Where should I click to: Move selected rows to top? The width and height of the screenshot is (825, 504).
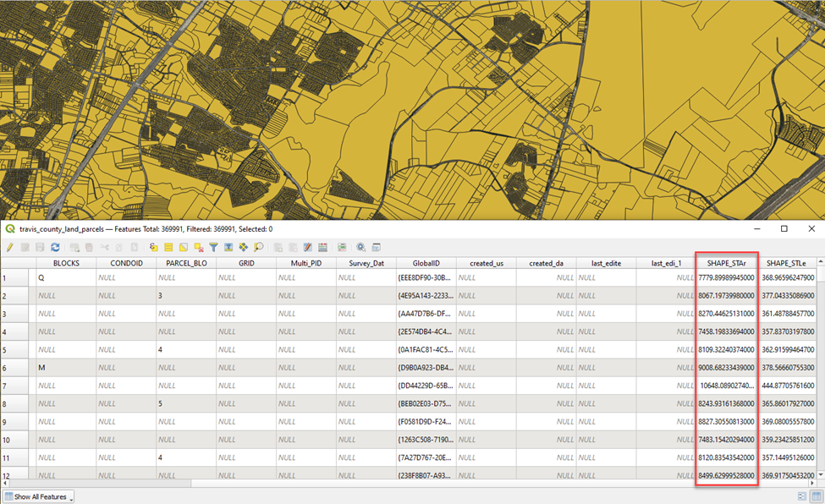click(x=228, y=248)
